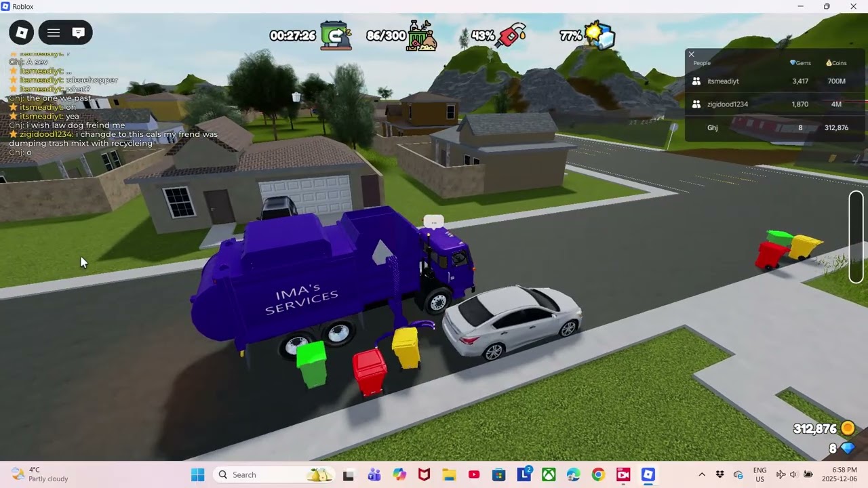Viewport: 868px width, 488px height.
Task: Open the Roblox logo menu button
Action: (x=22, y=33)
